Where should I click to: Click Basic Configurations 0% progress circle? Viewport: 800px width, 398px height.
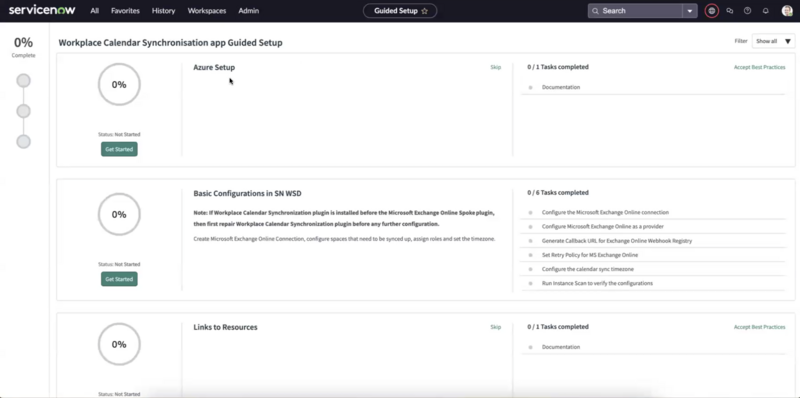(119, 214)
